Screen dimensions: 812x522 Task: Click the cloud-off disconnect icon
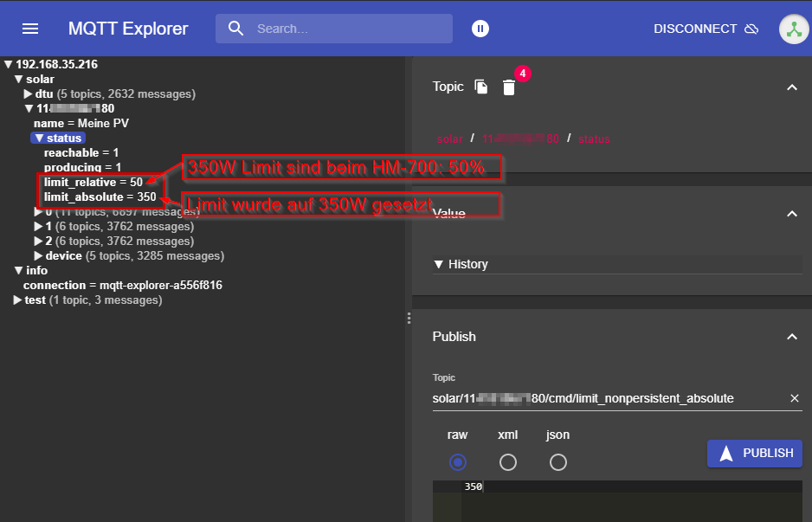pos(751,29)
